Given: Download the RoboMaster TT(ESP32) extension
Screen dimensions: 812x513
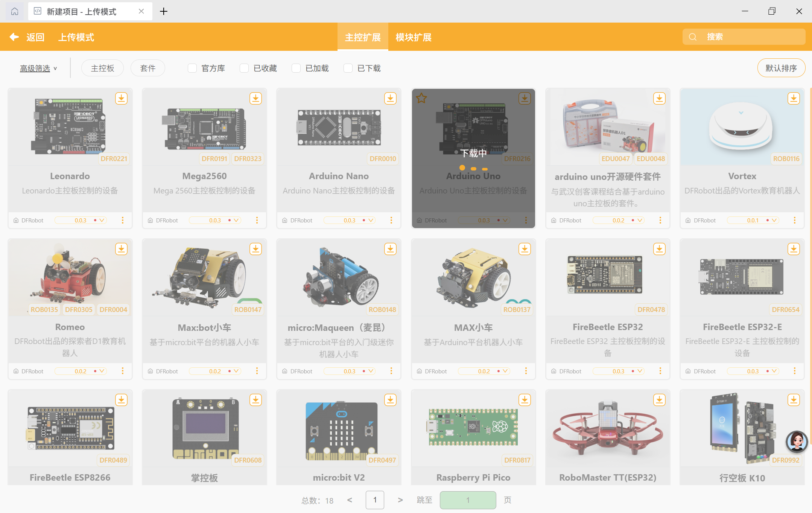Looking at the screenshot, I should (x=659, y=400).
